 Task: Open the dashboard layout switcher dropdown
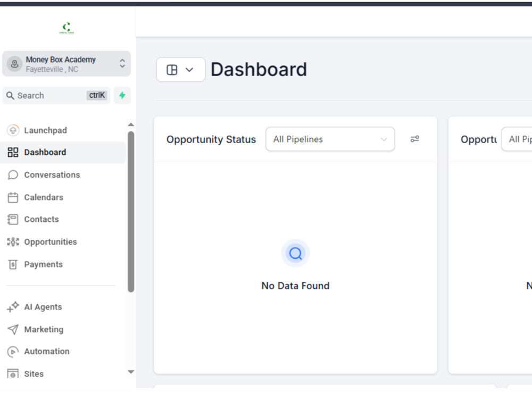click(180, 70)
